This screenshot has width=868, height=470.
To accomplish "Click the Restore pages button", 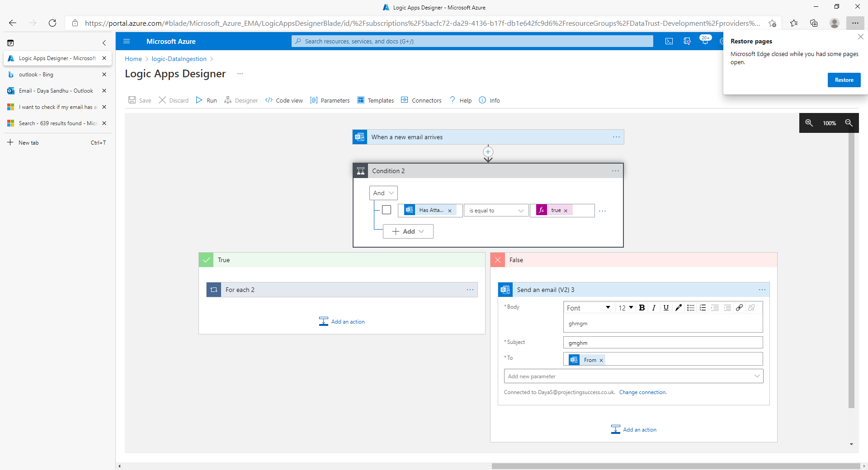I will (844, 80).
